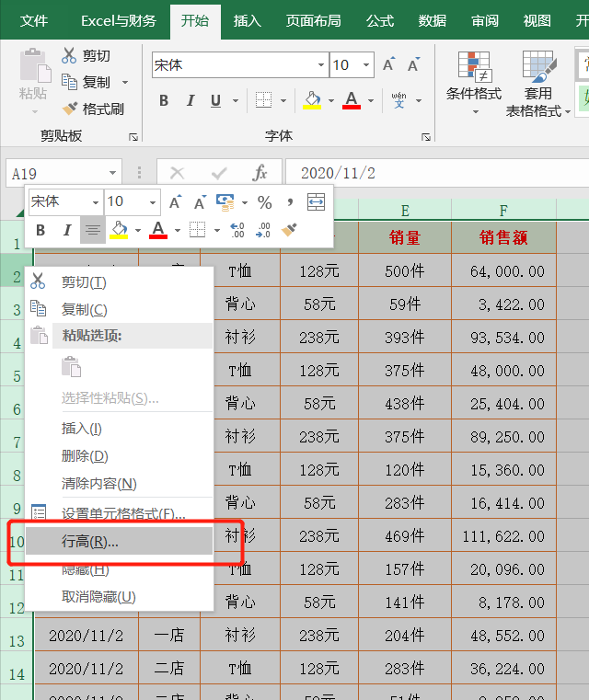Click mini toolbar shrink font icon
Image resolution: width=589 pixels, height=700 pixels.
(x=200, y=202)
